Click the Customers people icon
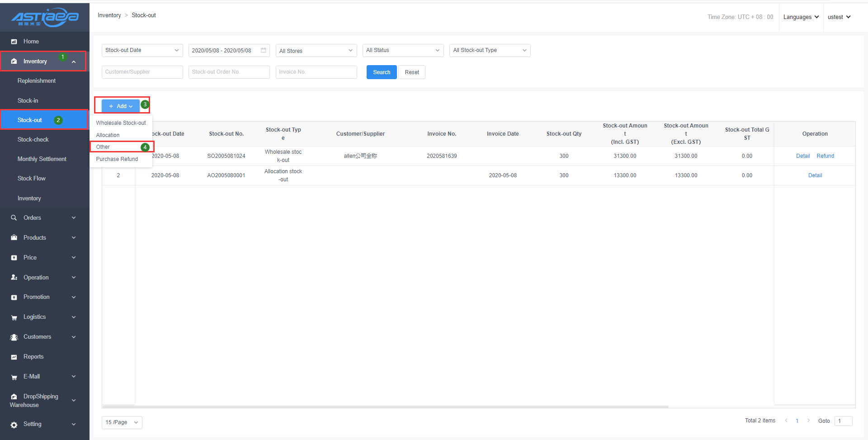868x440 pixels. [x=14, y=337]
